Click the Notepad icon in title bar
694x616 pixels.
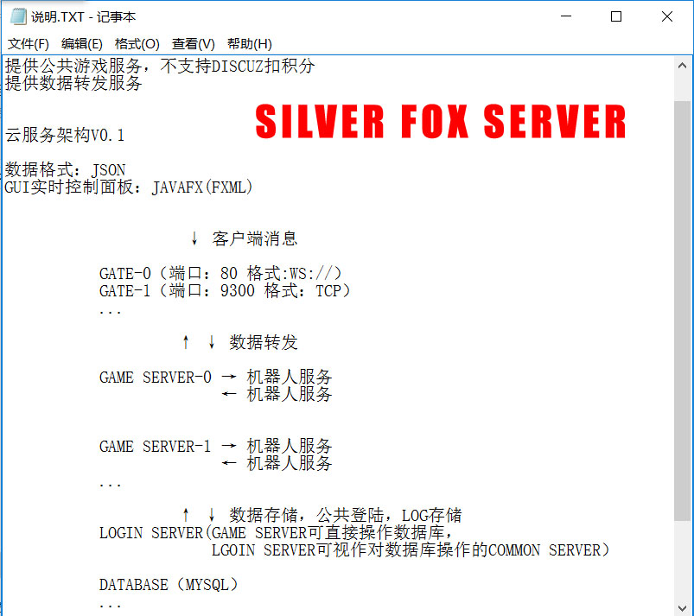point(18,16)
